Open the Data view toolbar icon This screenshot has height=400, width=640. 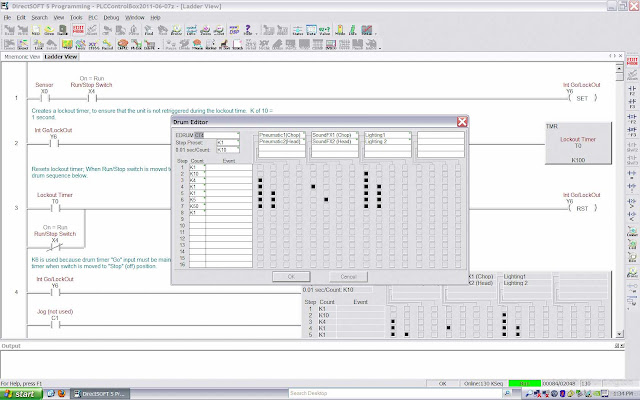pos(311,30)
